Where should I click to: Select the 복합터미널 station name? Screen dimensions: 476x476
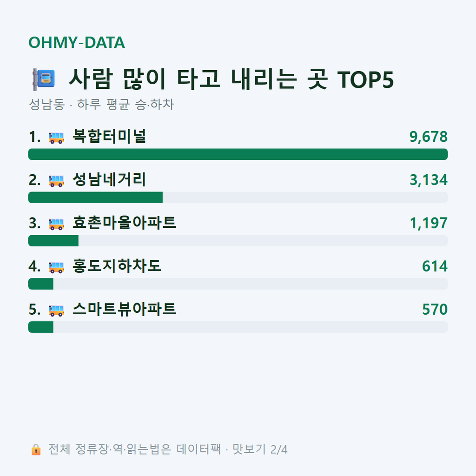pos(109,136)
